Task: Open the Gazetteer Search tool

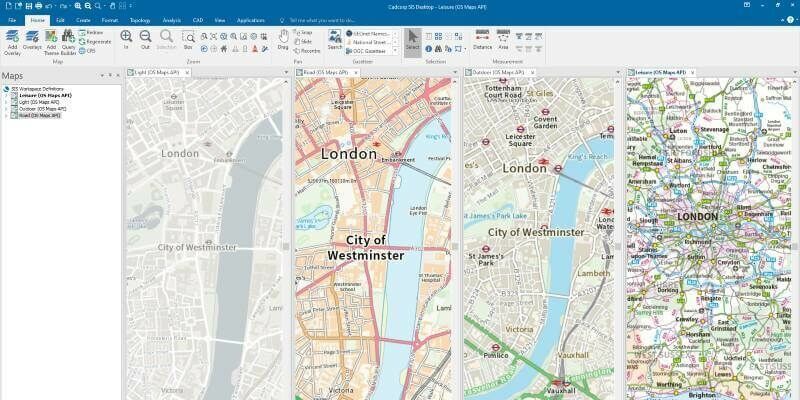Action: 335,40
